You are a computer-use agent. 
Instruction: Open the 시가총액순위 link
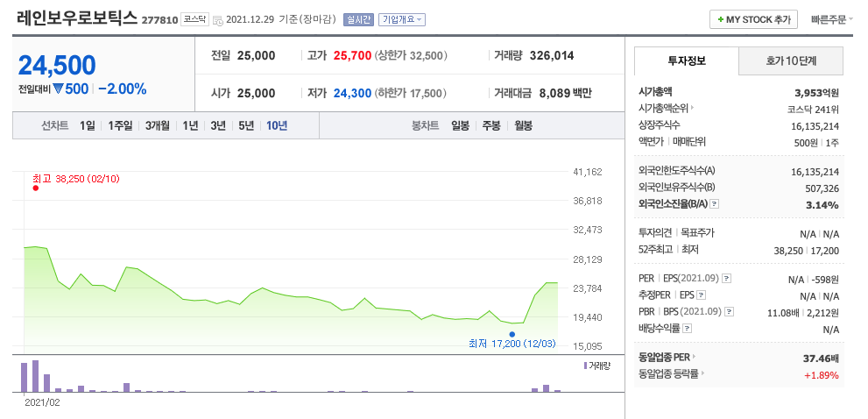667,108
